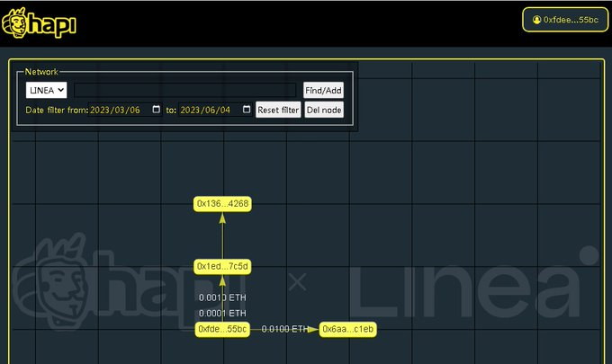Viewport: 612px width, 364px height.
Task: Click the 0.0010 ETH edge label
Action: click(222, 297)
